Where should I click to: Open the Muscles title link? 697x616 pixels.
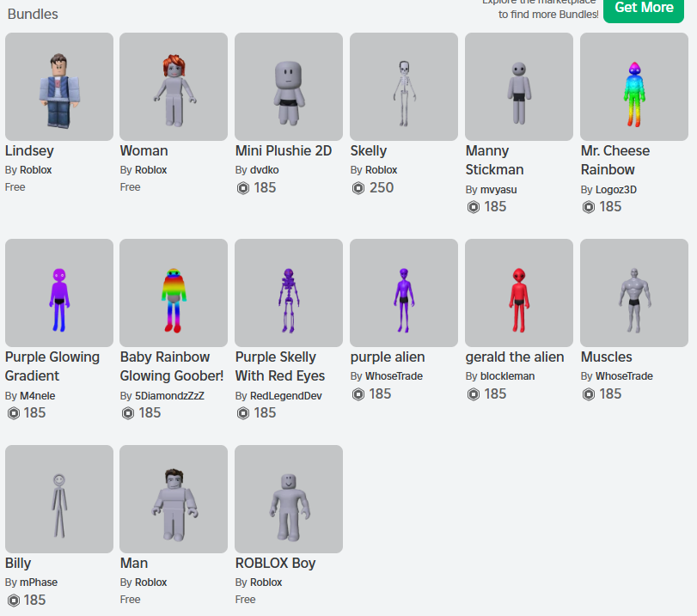tap(606, 357)
